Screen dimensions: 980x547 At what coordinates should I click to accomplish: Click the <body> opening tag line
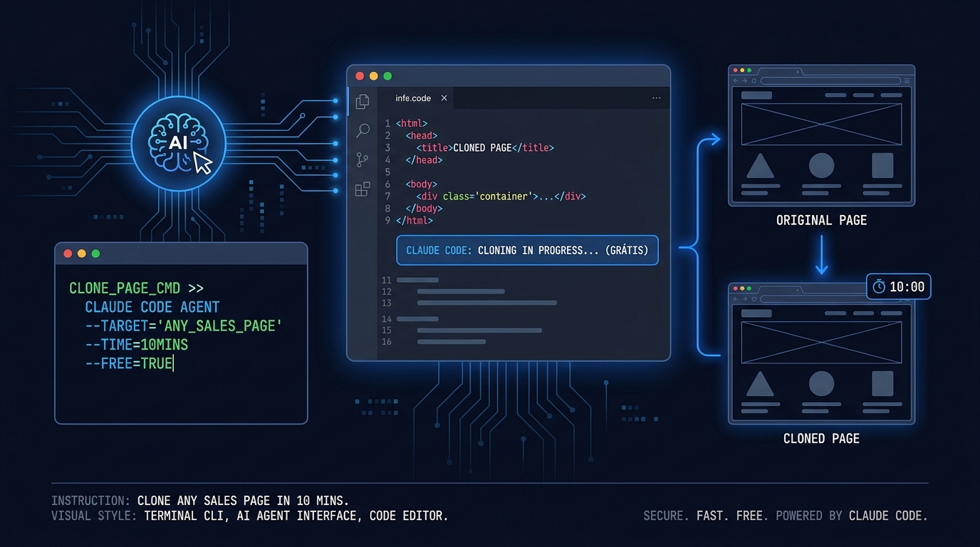[422, 184]
